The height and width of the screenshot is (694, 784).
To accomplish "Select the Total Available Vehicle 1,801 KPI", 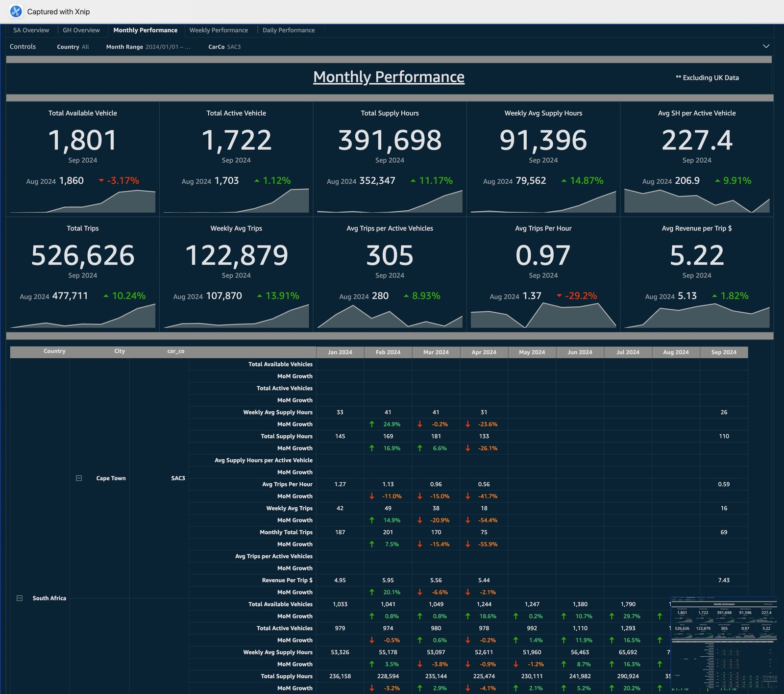I will (82, 140).
